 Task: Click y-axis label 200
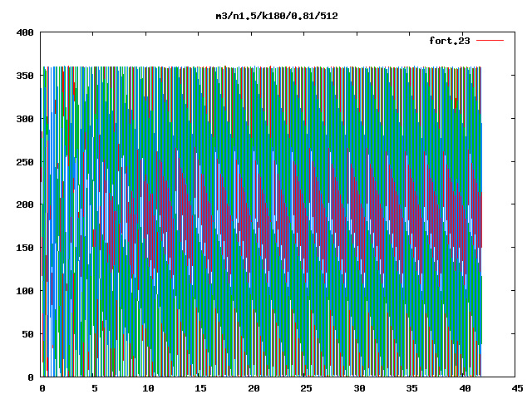click(25, 204)
